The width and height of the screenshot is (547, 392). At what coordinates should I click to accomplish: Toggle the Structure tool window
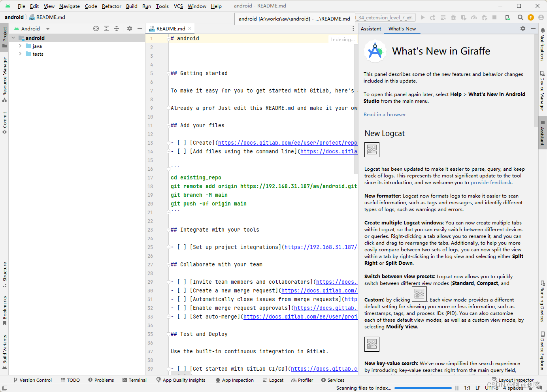4,275
